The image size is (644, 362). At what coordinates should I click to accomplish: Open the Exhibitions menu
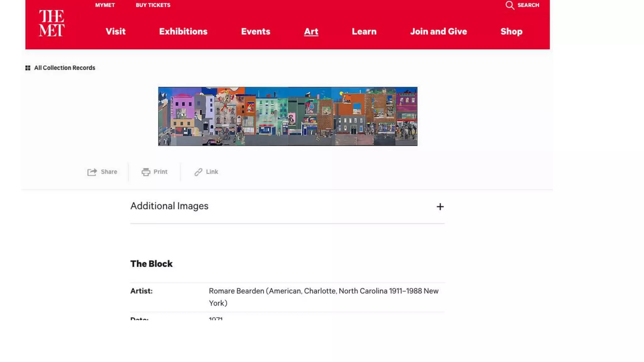(x=183, y=31)
